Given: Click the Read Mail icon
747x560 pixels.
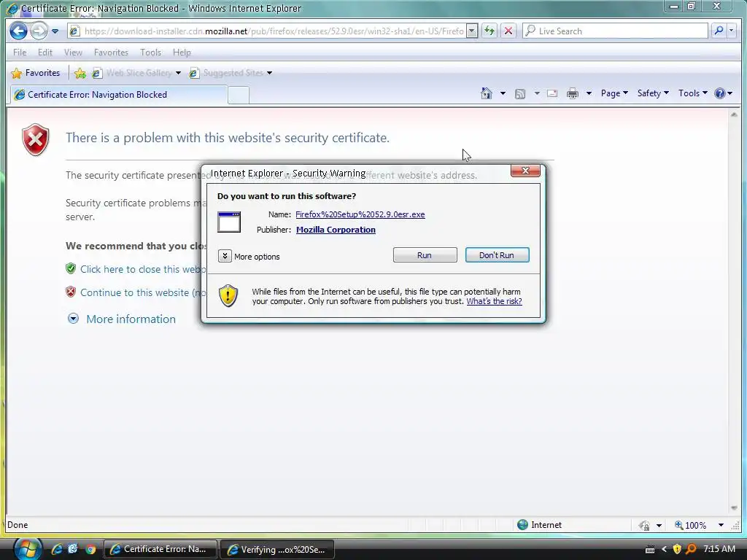Looking at the screenshot, I should [x=552, y=93].
